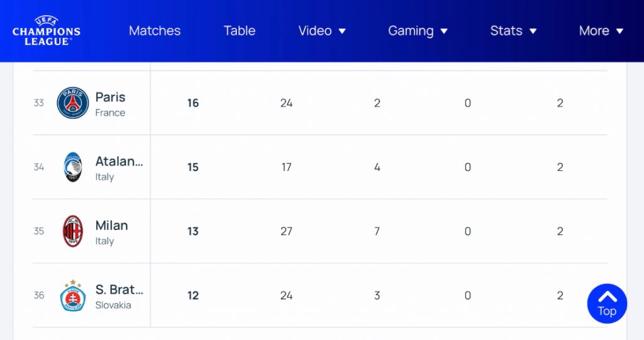644x340 pixels.
Task: Click the Paris Saint-Germain club crest
Action: pos(73,103)
